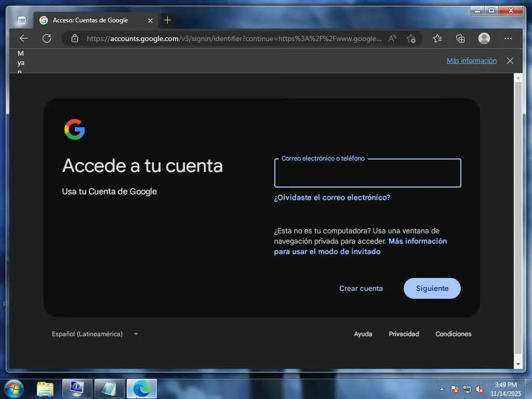Minimize the Edge browser window
This screenshot has height=399, width=532.
point(477,11)
